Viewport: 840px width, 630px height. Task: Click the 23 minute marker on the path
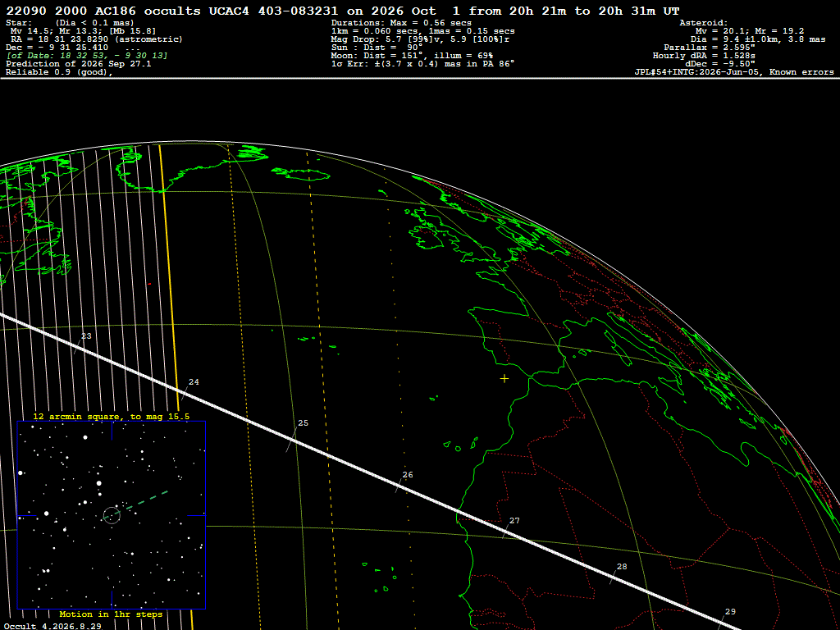(85, 336)
